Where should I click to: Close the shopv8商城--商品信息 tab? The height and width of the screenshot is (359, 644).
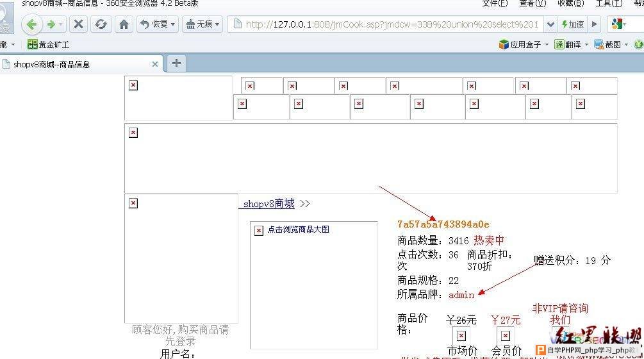click(x=155, y=64)
